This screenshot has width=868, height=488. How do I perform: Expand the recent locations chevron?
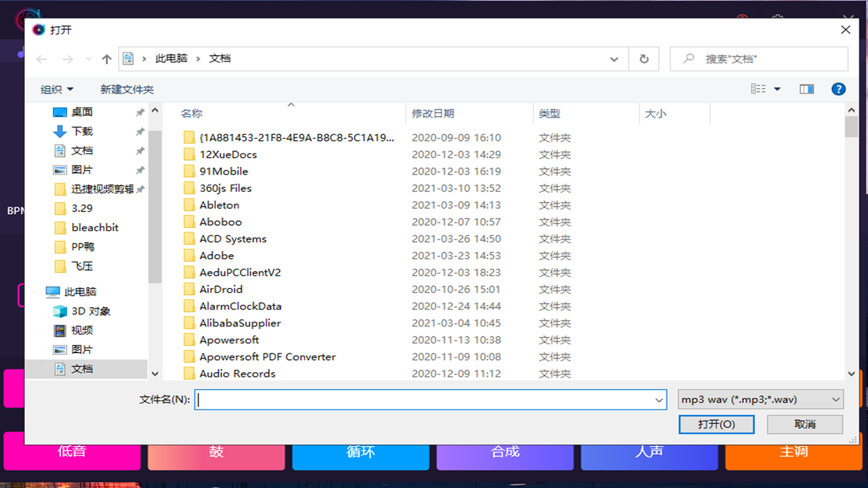tap(87, 59)
